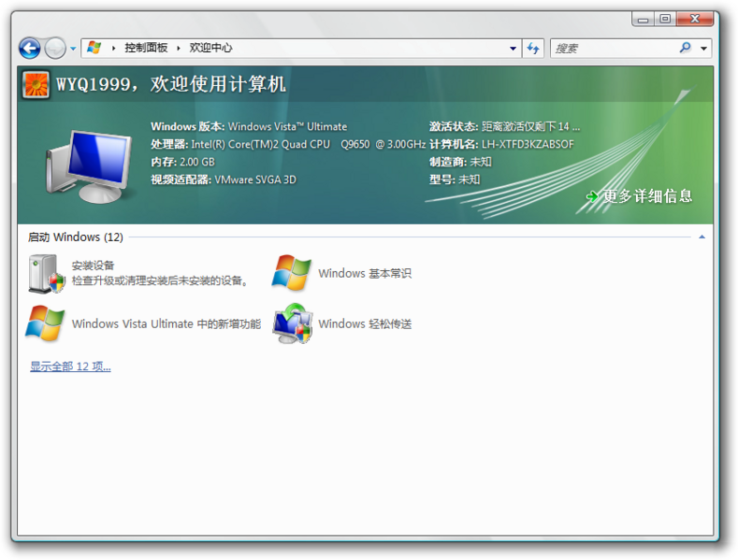Click the WYQ1999，欢迎使用计算机 heading
This screenshot has height=560, width=738.
click(171, 85)
